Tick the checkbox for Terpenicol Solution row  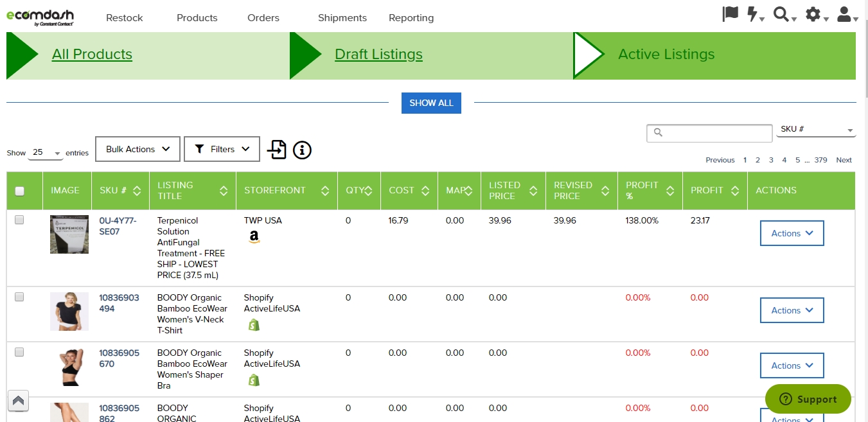point(19,220)
